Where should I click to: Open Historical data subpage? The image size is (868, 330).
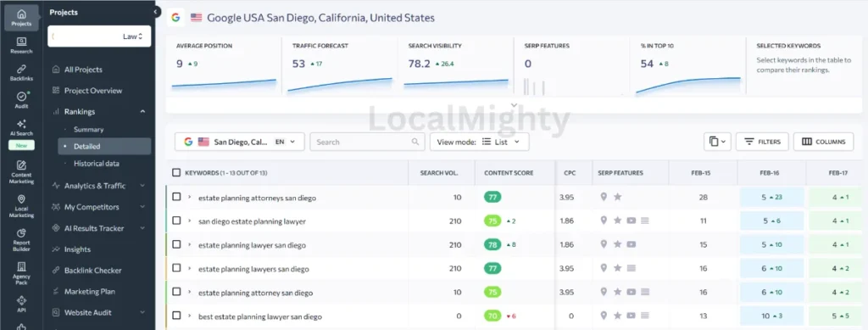pos(97,164)
